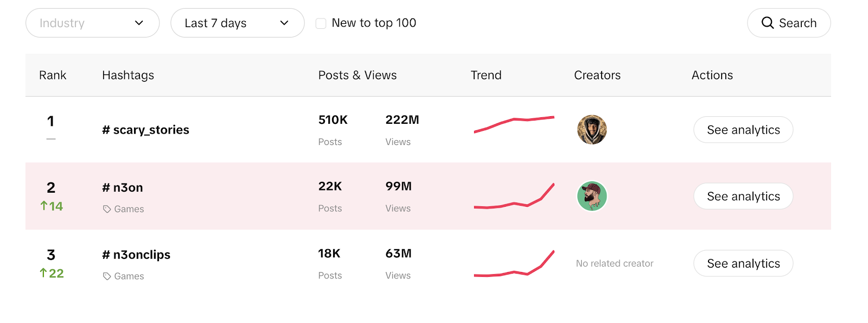Click the Games tag icon under n3onclips

click(107, 276)
